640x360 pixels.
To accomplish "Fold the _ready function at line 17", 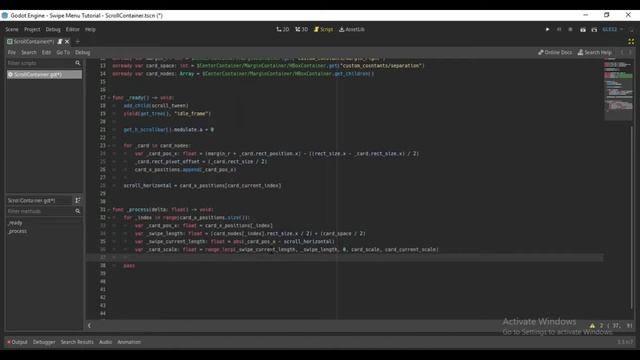I will (x=109, y=98).
